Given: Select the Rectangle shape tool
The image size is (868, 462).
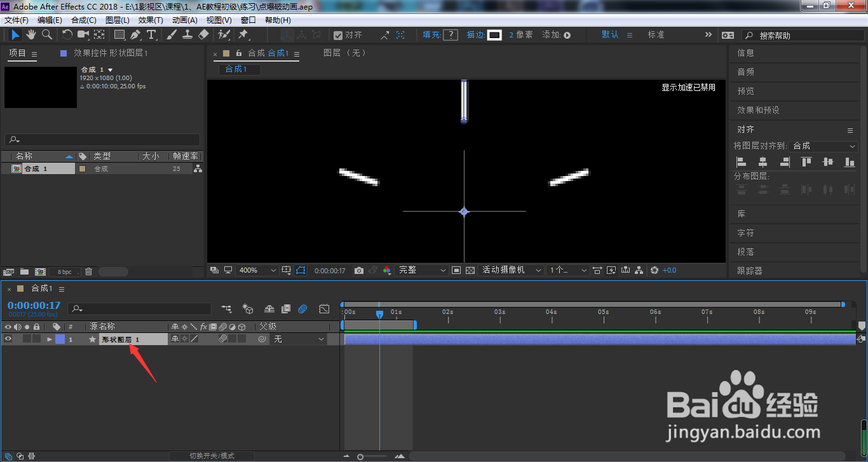Looking at the screenshot, I should tap(119, 34).
